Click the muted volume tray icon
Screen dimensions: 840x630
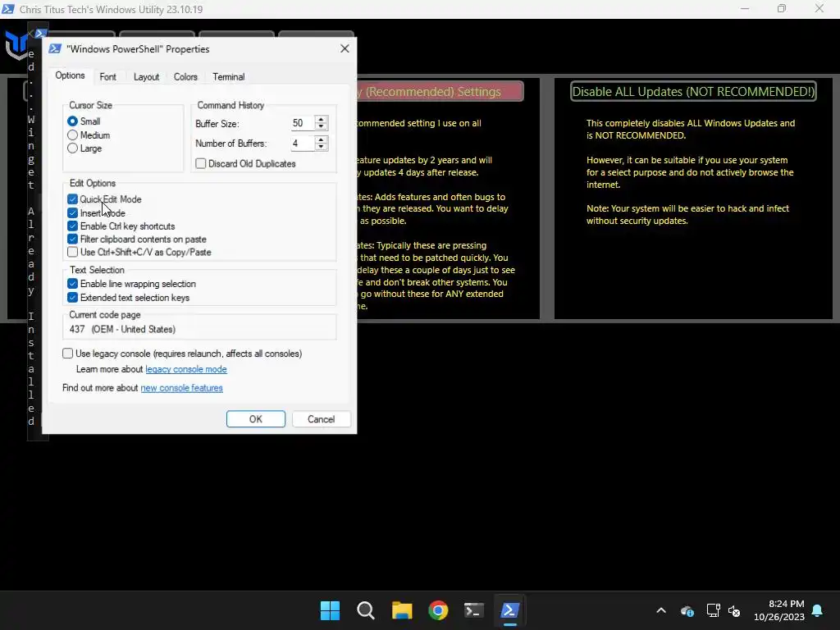pos(734,610)
